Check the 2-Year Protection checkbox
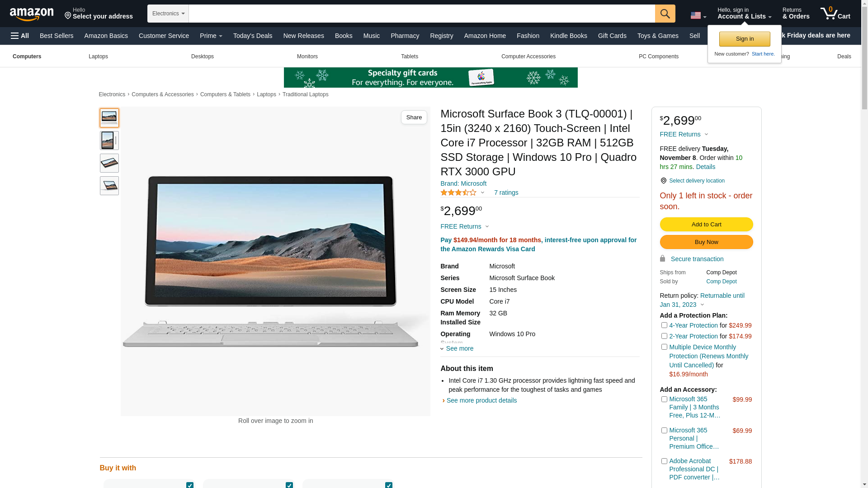 [664, 336]
